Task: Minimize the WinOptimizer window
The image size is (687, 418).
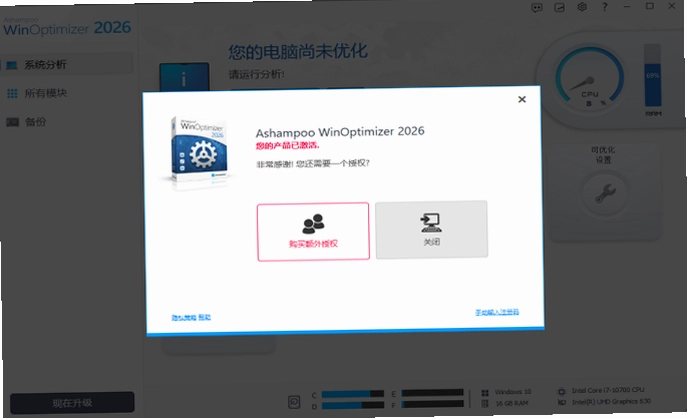Action: (x=627, y=7)
